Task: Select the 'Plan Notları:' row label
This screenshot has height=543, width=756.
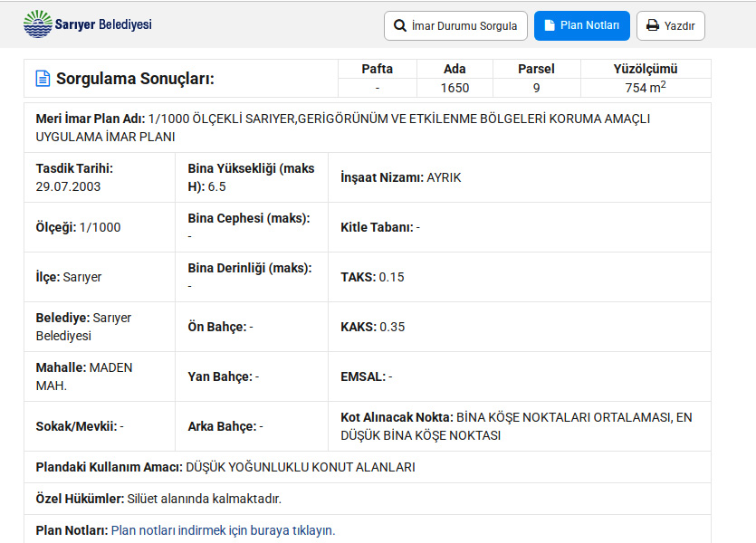Action: pos(72,530)
